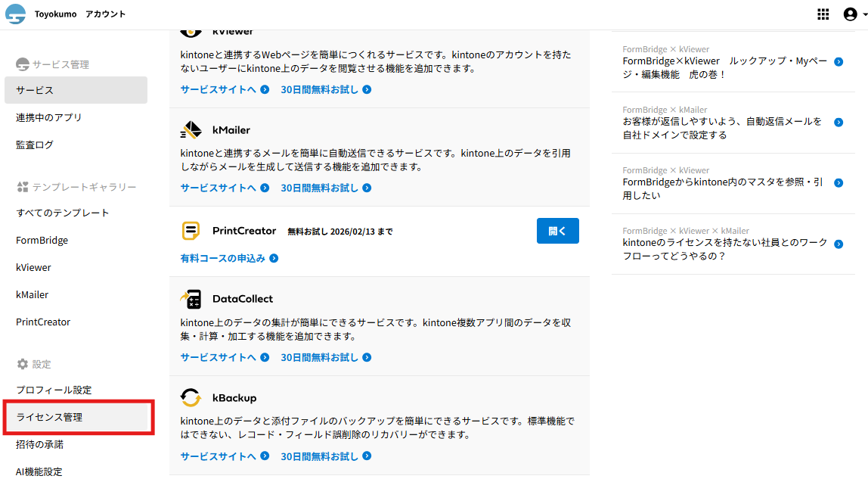The width and height of the screenshot is (868, 479).
Task: Click arrow icon beside ルックアップ・Myページ article
Action: pos(839,62)
